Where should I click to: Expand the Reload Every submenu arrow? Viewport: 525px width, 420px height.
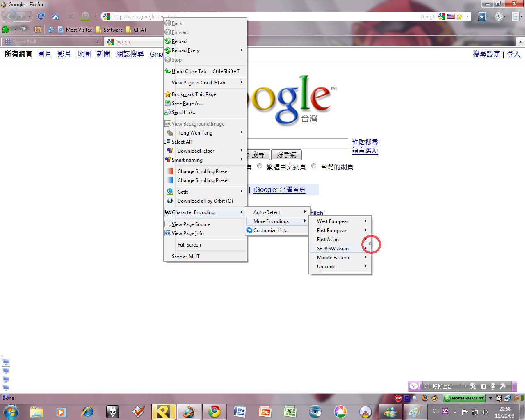[x=242, y=50]
